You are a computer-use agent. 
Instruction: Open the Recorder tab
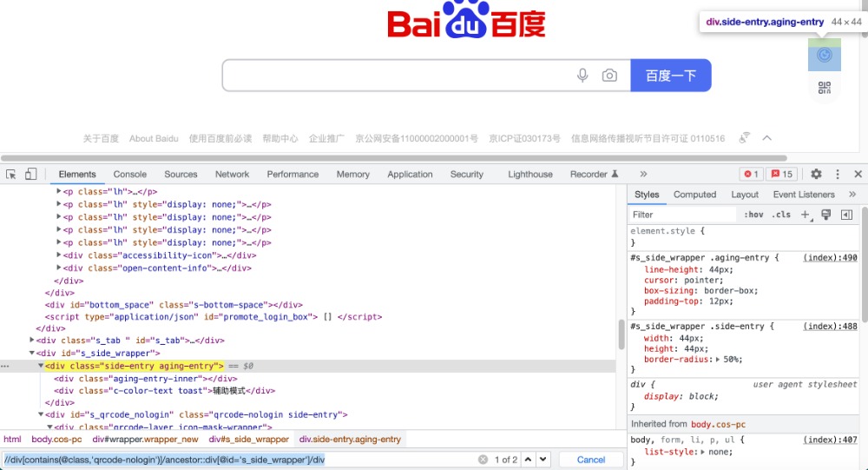click(x=594, y=174)
